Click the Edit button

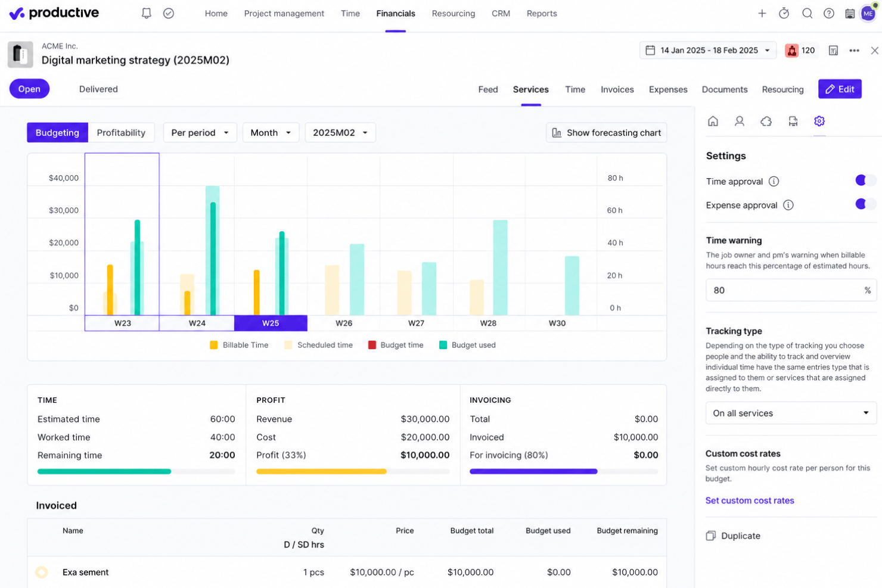pyautogui.click(x=840, y=89)
